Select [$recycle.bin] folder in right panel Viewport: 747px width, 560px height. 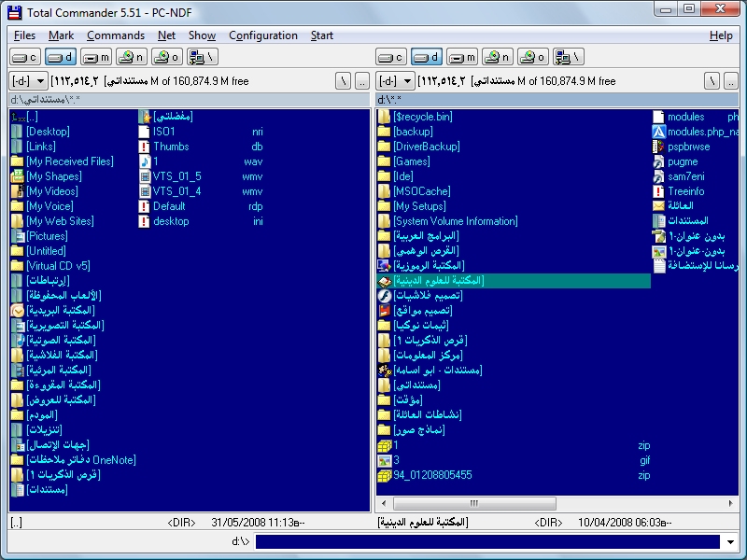coord(416,117)
